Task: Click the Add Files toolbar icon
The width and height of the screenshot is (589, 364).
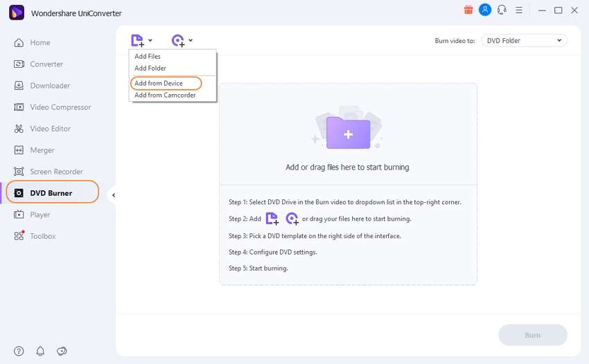Action: click(x=137, y=41)
